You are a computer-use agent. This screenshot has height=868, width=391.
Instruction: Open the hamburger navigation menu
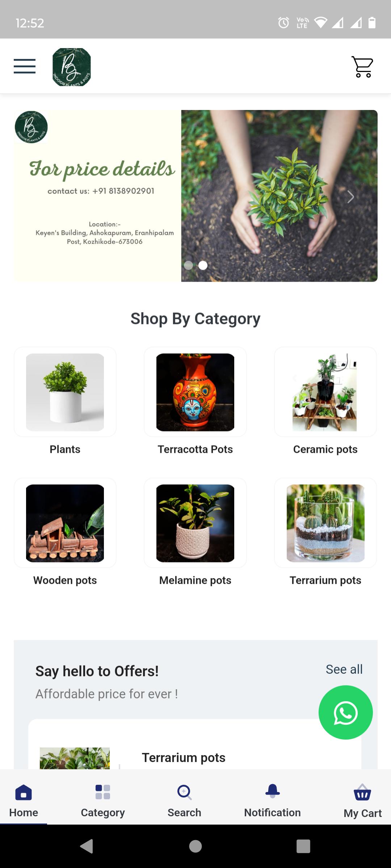pyautogui.click(x=25, y=66)
